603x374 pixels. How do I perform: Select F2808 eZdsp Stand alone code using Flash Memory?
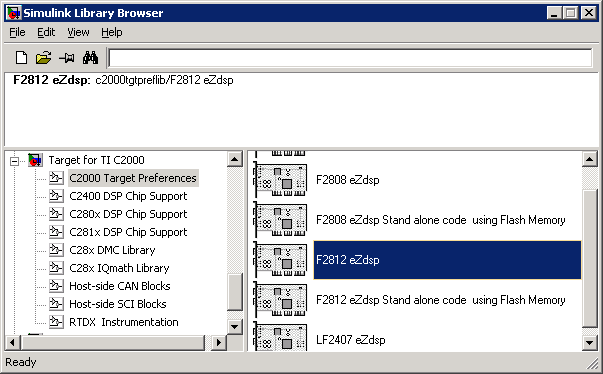(441, 220)
